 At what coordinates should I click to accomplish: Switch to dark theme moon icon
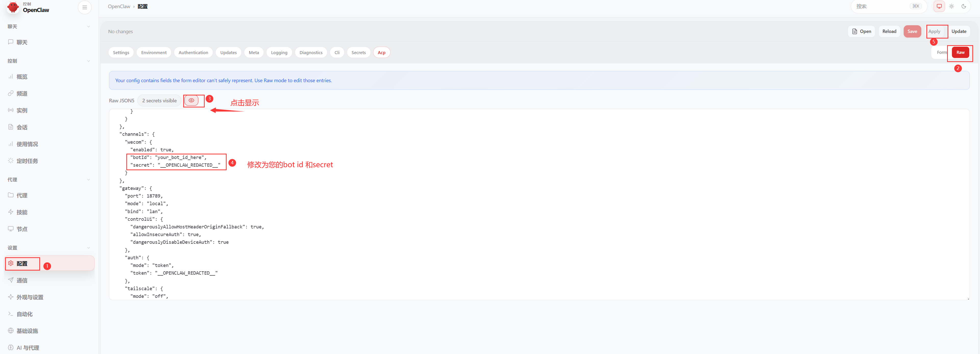[x=964, y=6]
